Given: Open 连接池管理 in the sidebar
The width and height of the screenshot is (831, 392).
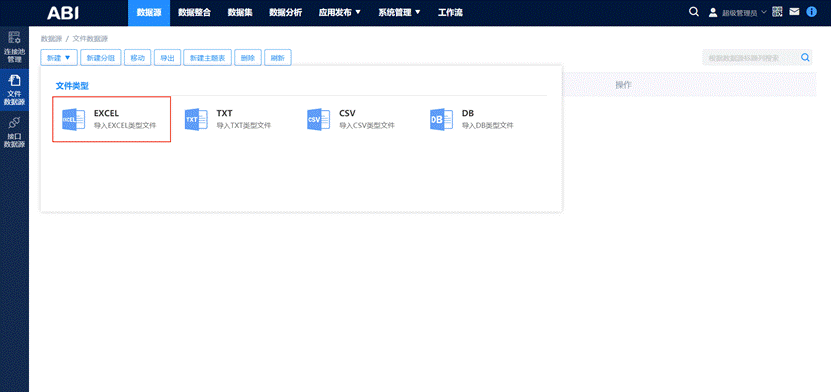Looking at the screenshot, I should (14, 47).
